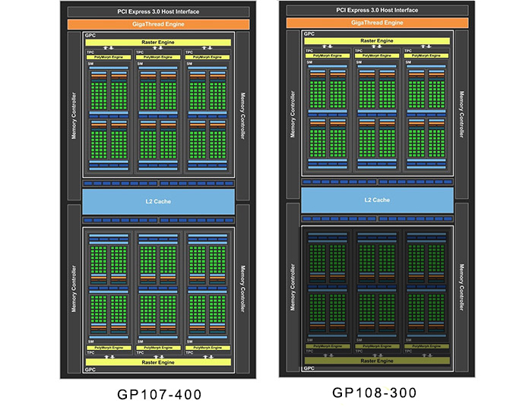Select the orange GigaThread Engine bar in GP108-300
The image size is (532, 410).
pyautogui.click(x=377, y=23)
